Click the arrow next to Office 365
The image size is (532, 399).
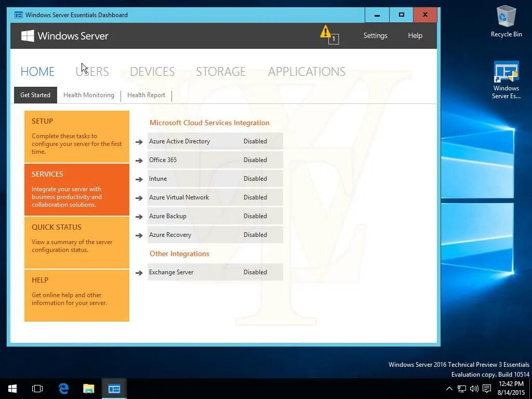139,161
